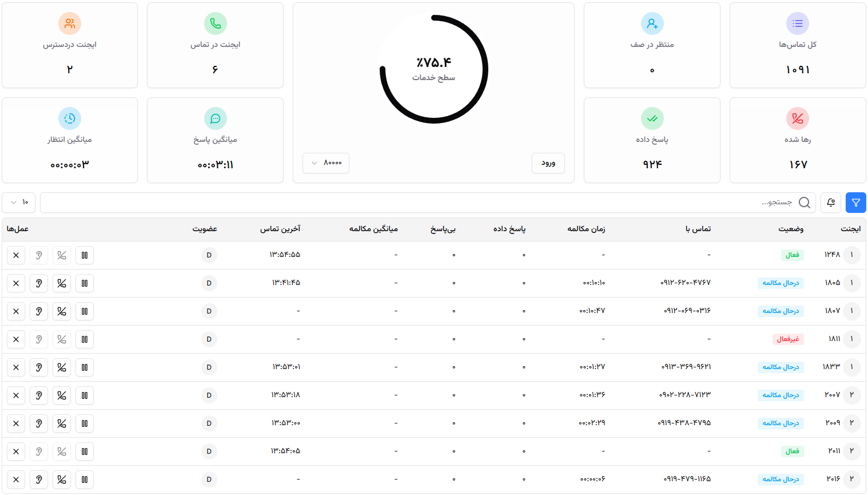
Task: Sort by the وضعیت column header
Action: 790,229
